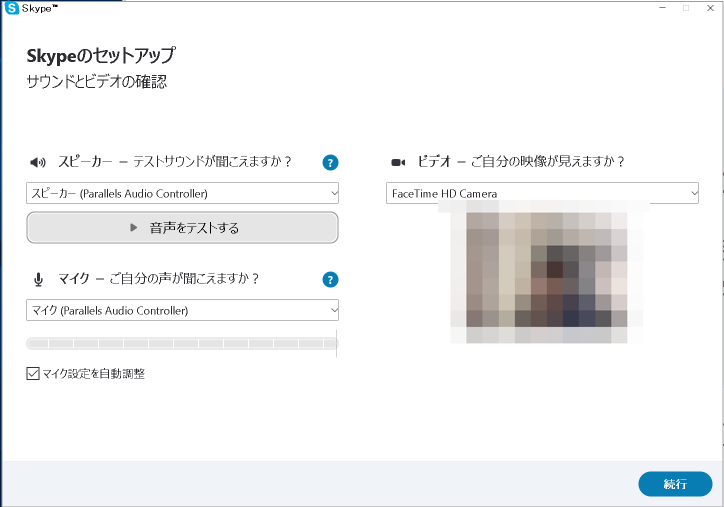
Task: Open the マイク (Parallels Audio Controller) dropdown
Action: pyautogui.click(x=182, y=310)
